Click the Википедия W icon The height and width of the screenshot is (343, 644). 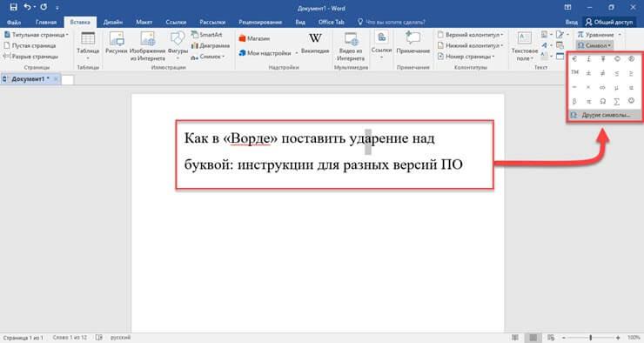(x=315, y=43)
